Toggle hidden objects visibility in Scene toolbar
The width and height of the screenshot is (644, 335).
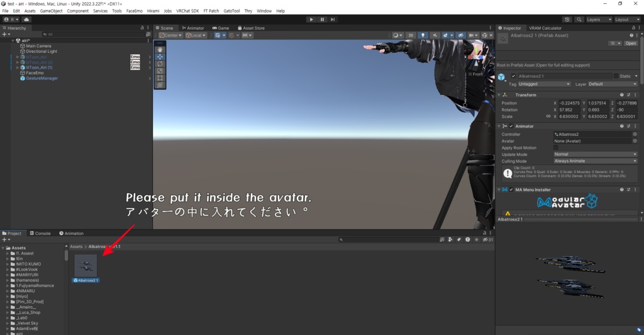point(461,35)
